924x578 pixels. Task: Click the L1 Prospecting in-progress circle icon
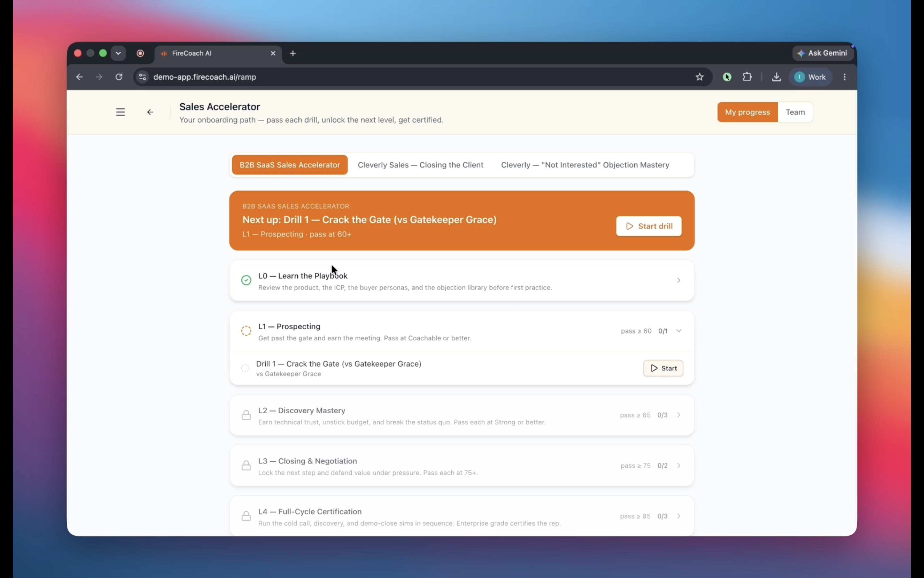tap(246, 331)
